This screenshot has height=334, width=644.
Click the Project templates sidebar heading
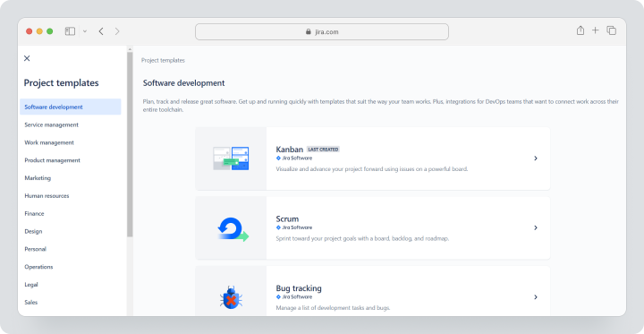61,82
